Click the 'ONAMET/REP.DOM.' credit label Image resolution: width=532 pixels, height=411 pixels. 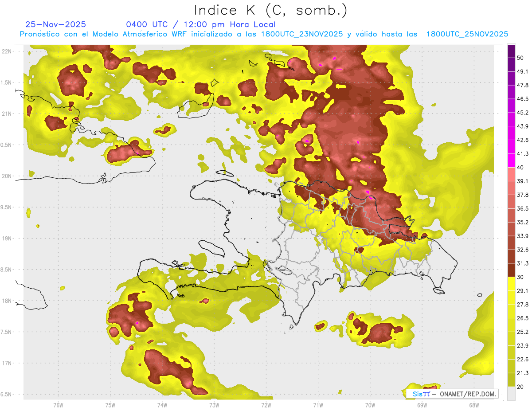point(468,394)
